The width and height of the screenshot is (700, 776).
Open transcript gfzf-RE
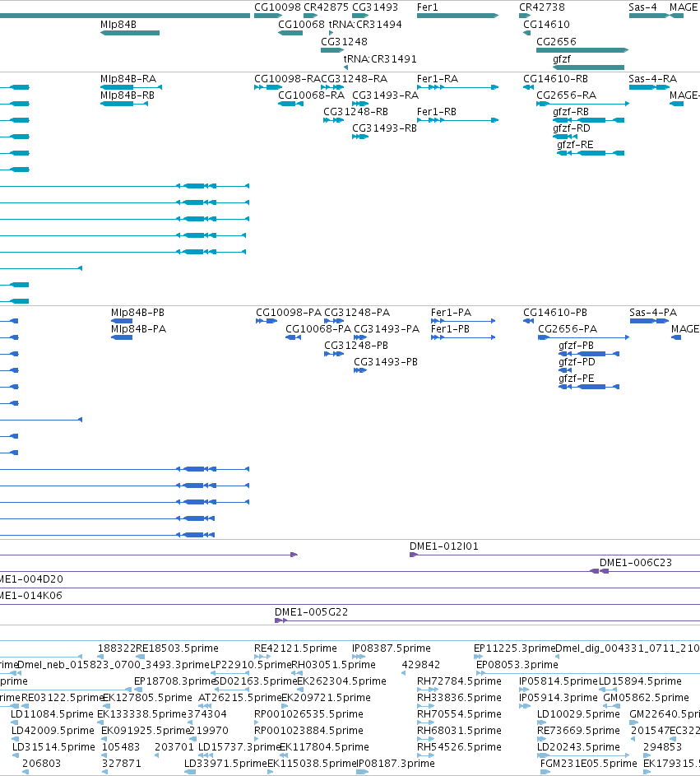591,153
